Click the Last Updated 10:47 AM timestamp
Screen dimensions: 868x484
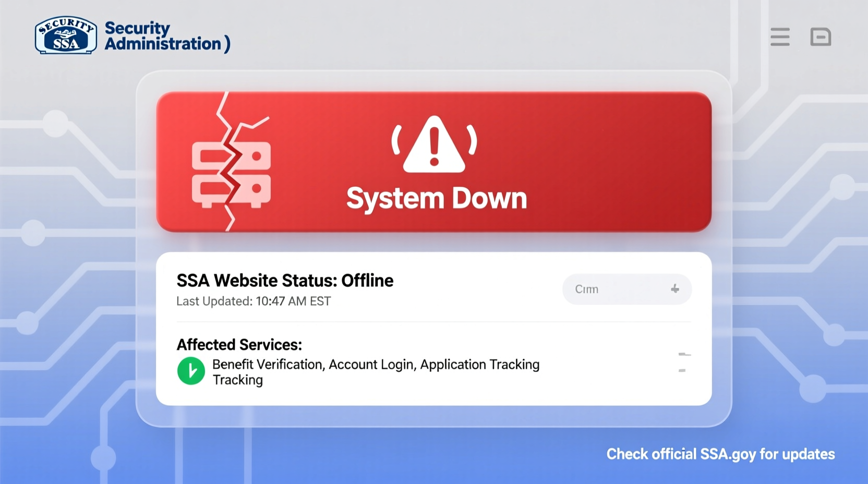click(254, 301)
